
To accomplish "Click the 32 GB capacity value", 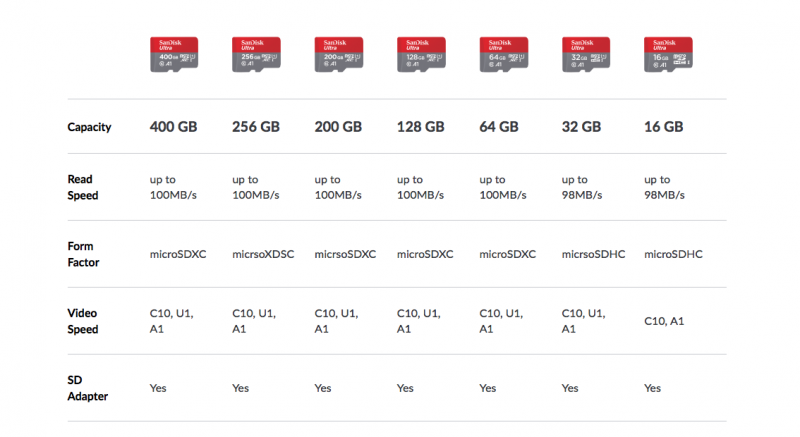I will (x=582, y=126).
